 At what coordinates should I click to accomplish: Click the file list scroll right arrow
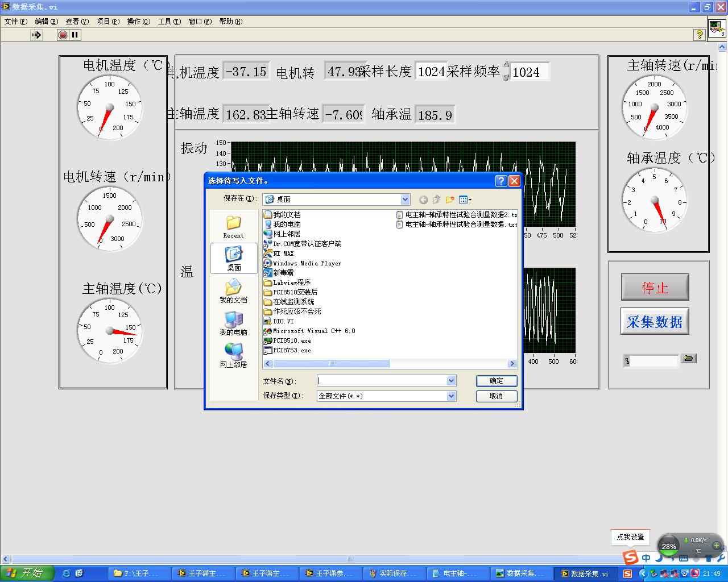click(512, 364)
